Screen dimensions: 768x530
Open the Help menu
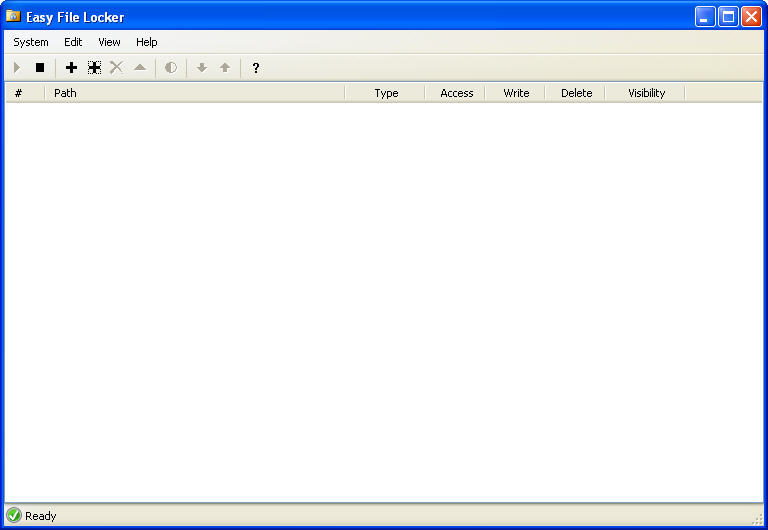[x=146, y=42]
